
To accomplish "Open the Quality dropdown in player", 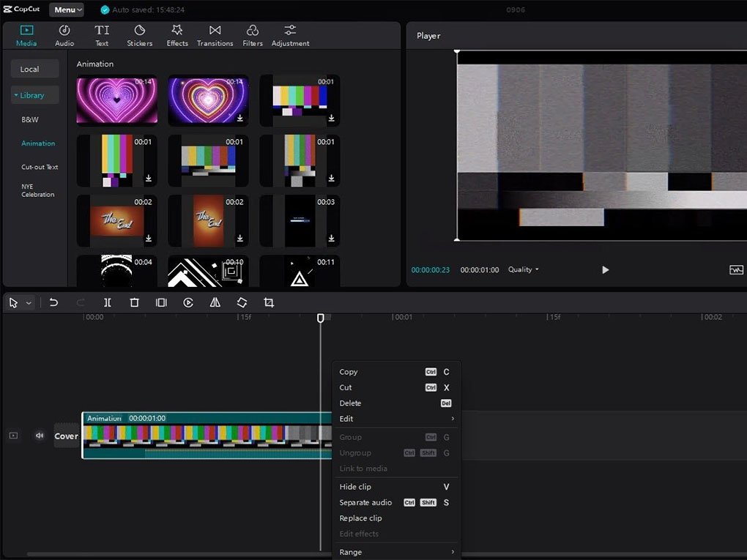I will [x=523, y=270].
